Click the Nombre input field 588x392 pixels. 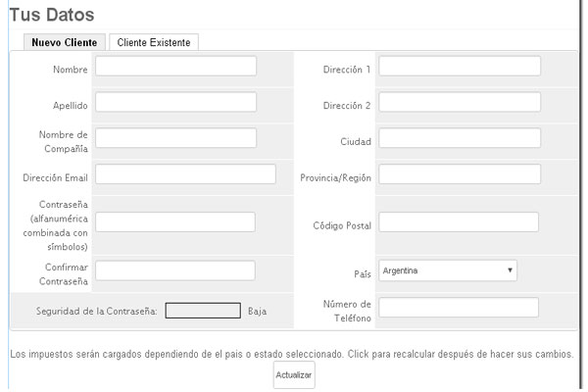pos(175,66)
